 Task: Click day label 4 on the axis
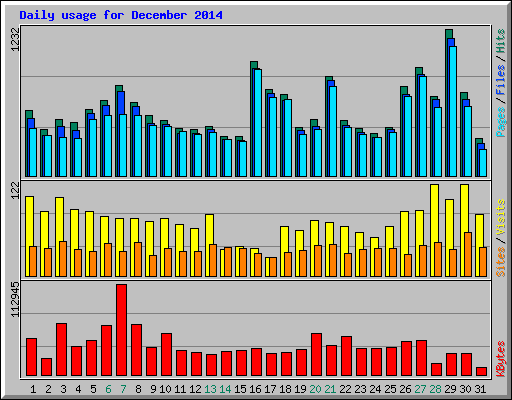tap(78, 389)
